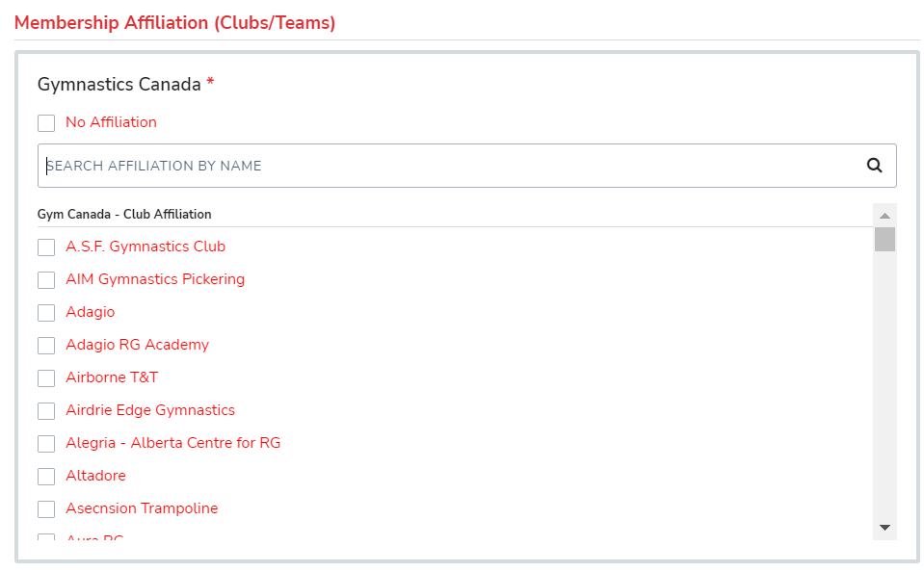
Task: Click the Airborne T&T club name
Action: click(x=112, y=377)
